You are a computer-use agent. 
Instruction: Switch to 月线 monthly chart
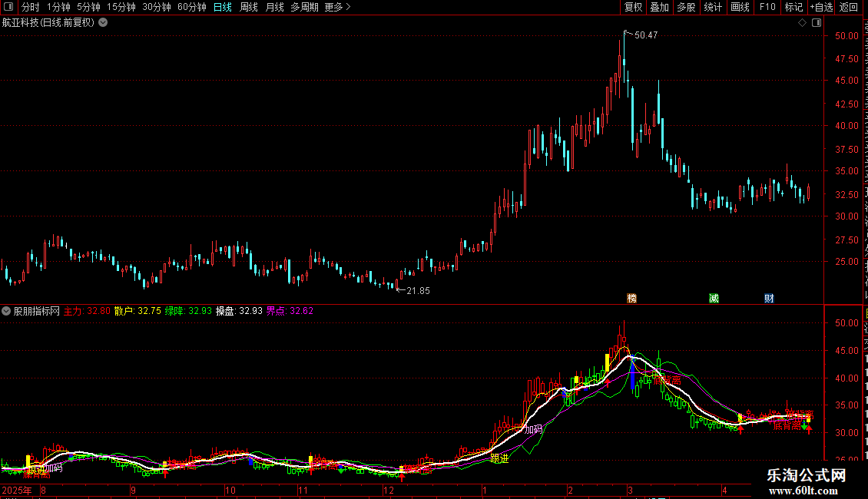click(274, 7)
